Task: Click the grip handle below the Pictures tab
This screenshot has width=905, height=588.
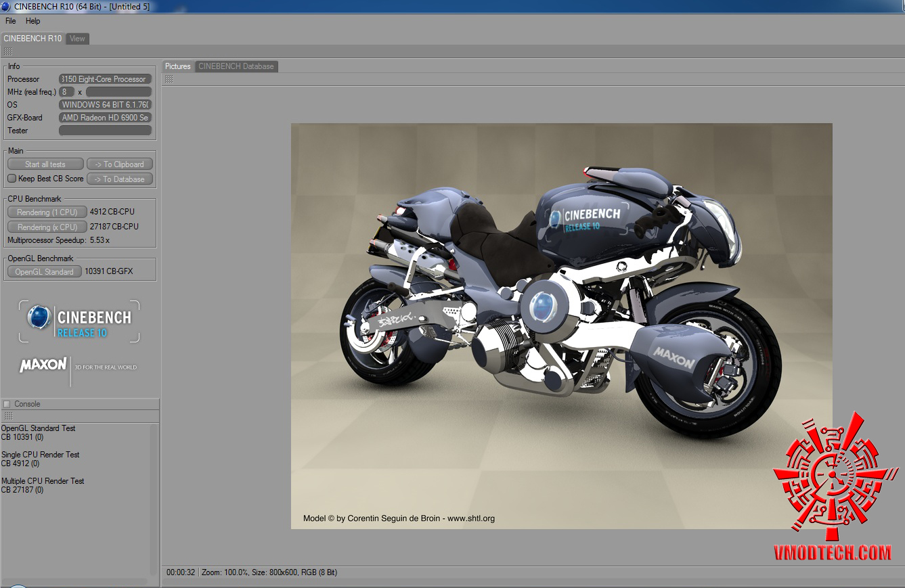Action: tap(169, 79)
